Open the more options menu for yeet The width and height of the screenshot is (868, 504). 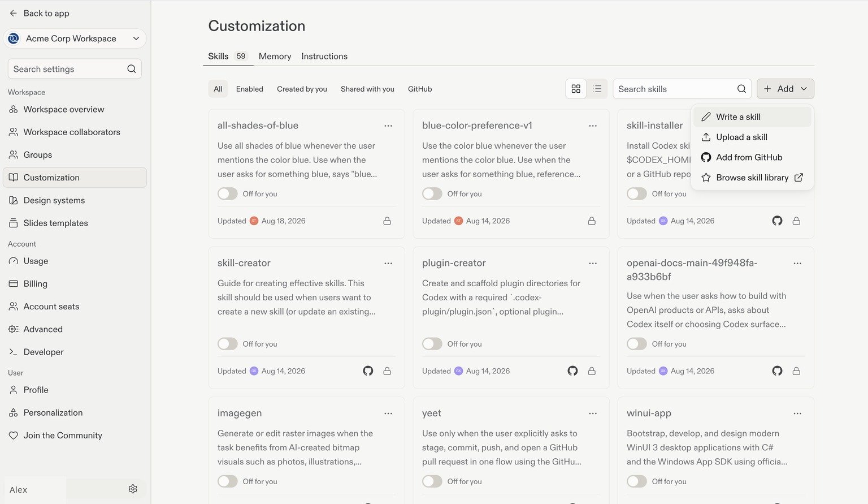click(x=593, y=413)
